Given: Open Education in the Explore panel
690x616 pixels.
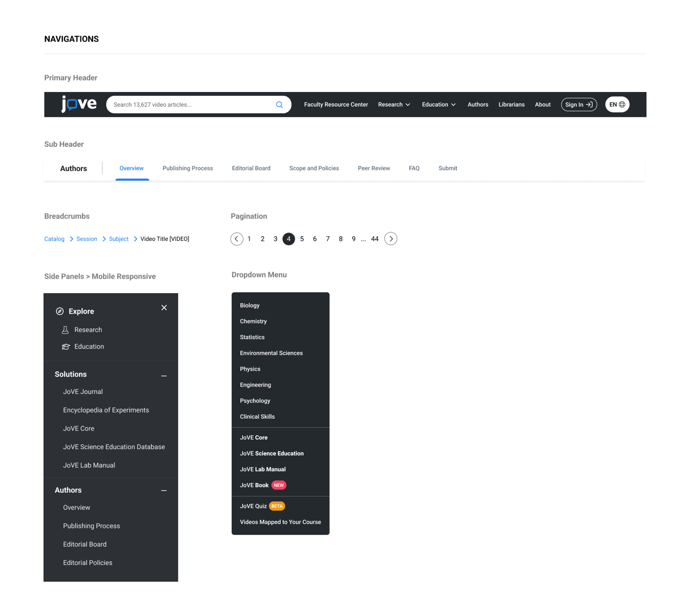Looking at the screenshot, I should tap(89, 347).
